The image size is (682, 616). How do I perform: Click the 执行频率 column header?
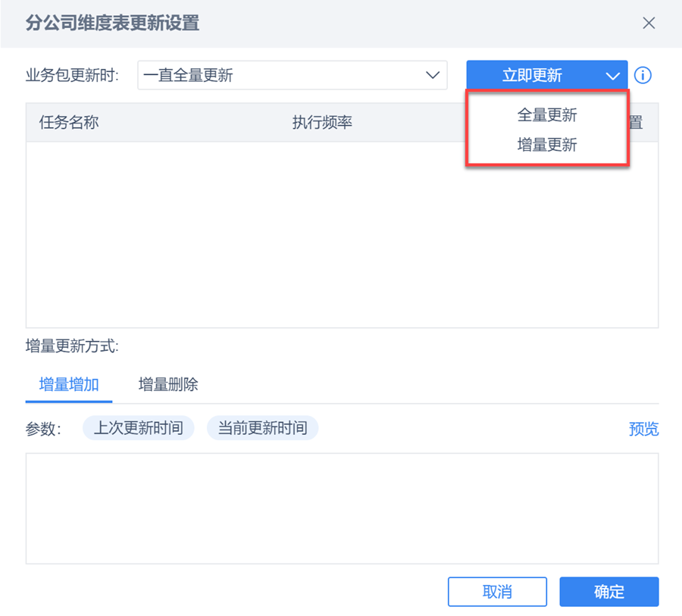tap(322, 123)
